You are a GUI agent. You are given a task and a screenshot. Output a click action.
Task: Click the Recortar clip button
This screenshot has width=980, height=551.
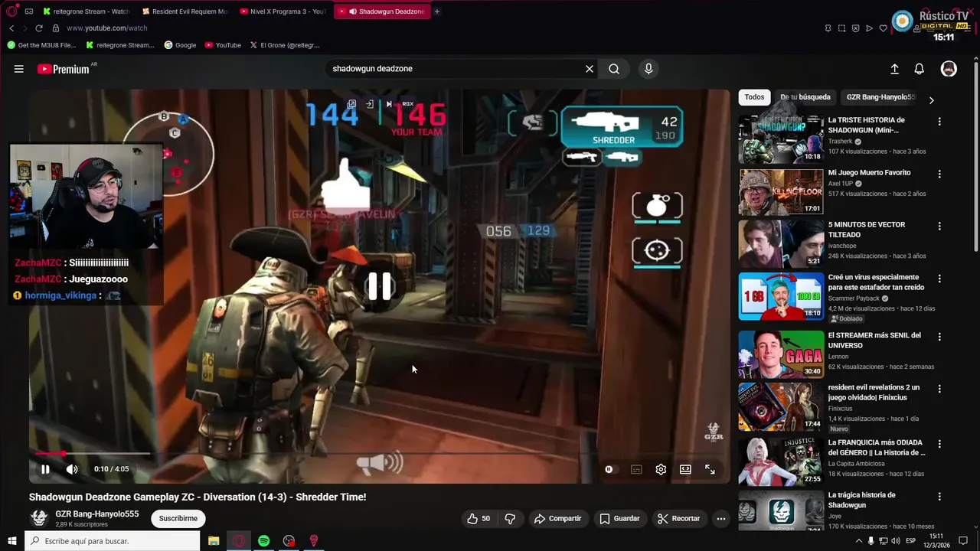coord(678,519)
